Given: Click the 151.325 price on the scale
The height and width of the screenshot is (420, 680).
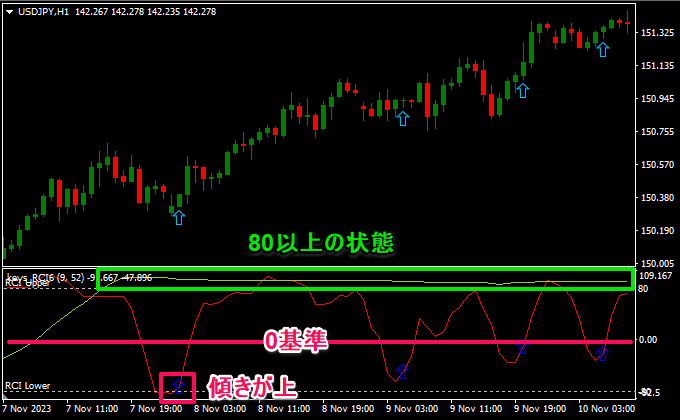Looking at the screenshot, I should pos(656,33).
